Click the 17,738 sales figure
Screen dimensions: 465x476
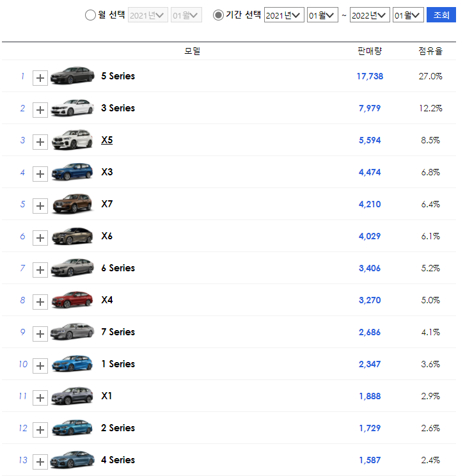click(x=370, y=76)
